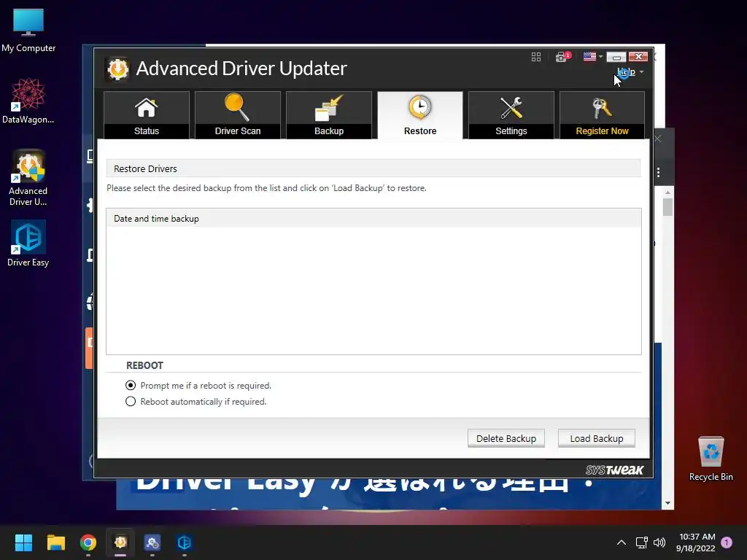Select the Restore tab

(419, 115)
